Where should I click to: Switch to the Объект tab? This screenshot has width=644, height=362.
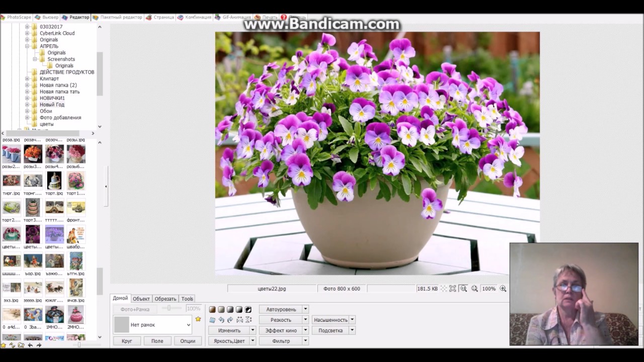click(141, 299)
